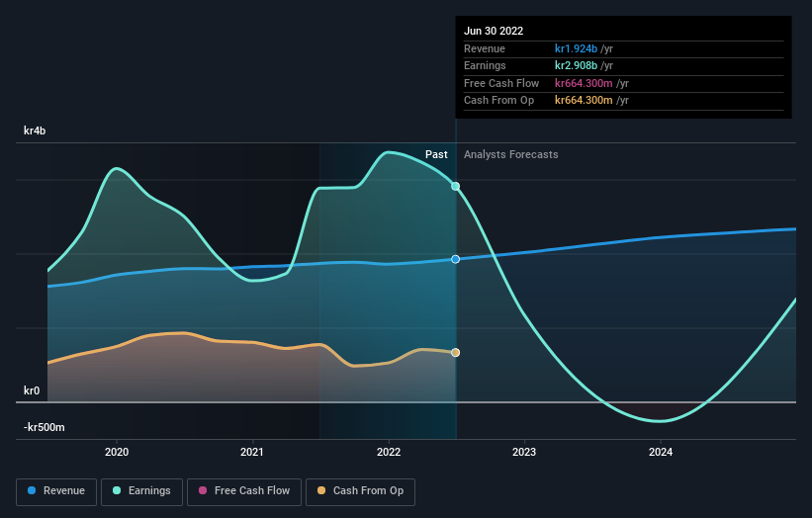Image resolution: width=812 pixels, height=518 pixels.
Task: Click the Cash From Op label in tooltip
Action: (498, 101)
